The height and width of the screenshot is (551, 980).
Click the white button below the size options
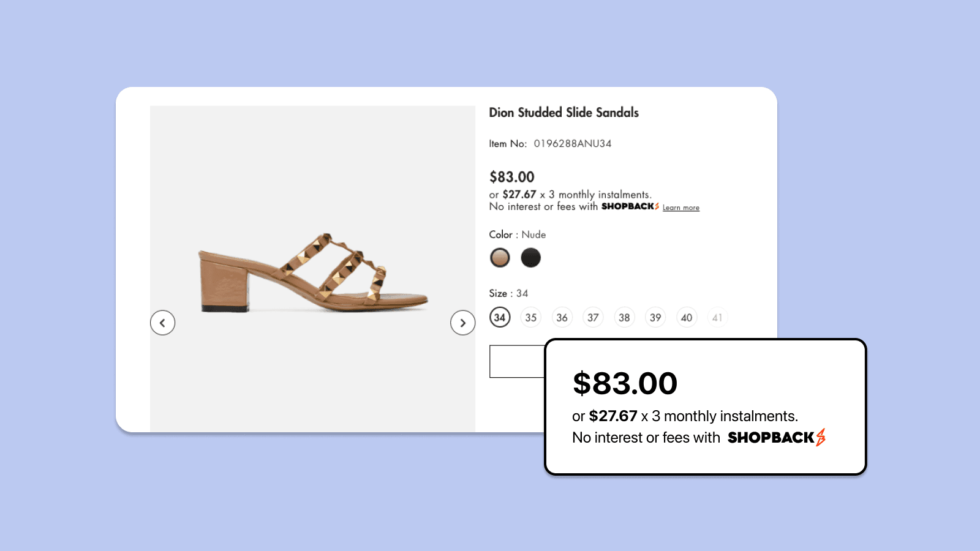[x=518, y=362]
